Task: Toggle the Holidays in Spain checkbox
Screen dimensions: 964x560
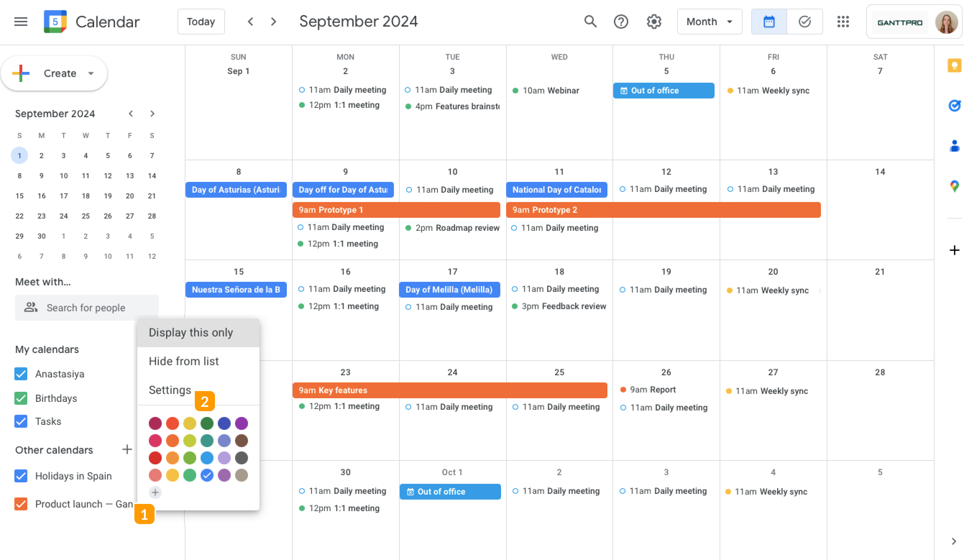Action: [21, 476]
